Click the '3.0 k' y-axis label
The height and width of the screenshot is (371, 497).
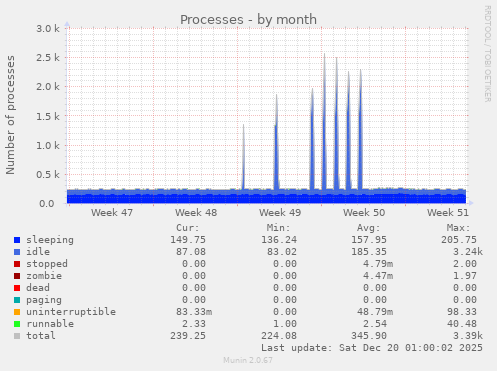[x=48, y=29]
